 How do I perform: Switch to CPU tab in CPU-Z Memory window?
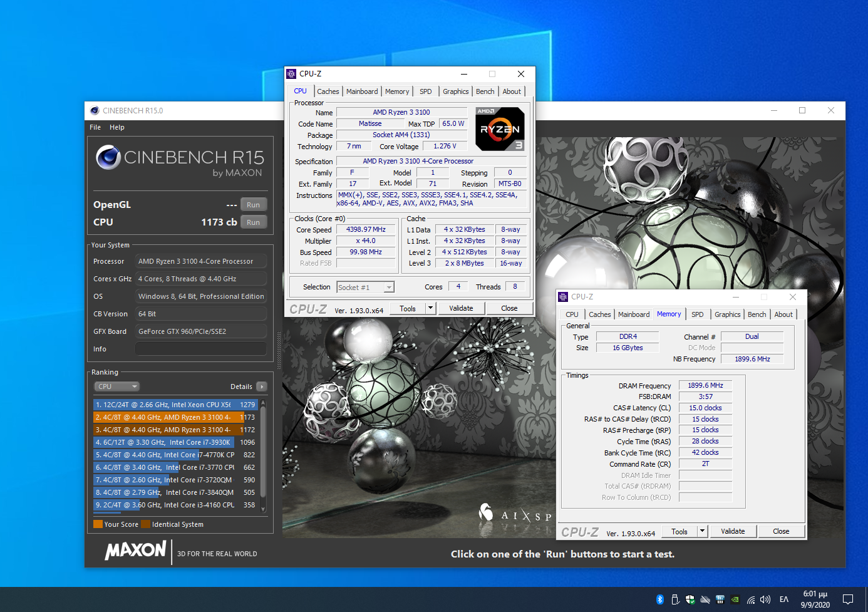(572, 314)
